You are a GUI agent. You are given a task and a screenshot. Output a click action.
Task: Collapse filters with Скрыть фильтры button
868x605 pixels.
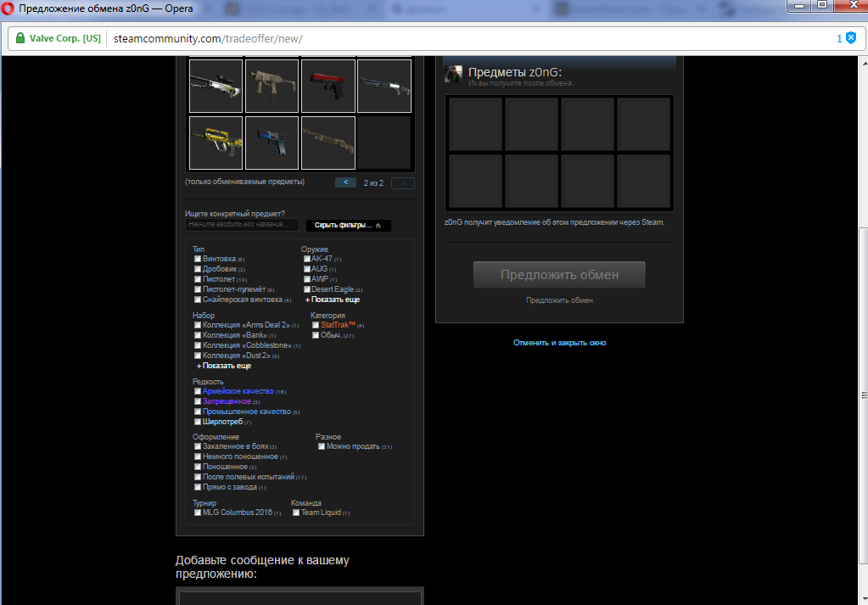click(348, 225)
